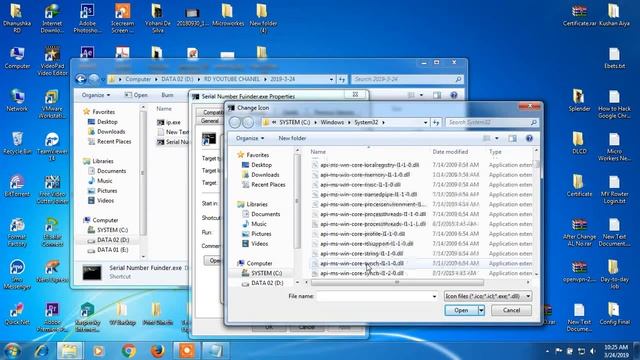Open the address bar history dropdown in Change Icon
Image resolution: width=640 pixels, height=360 pixels.
click(x=425, y=122)
